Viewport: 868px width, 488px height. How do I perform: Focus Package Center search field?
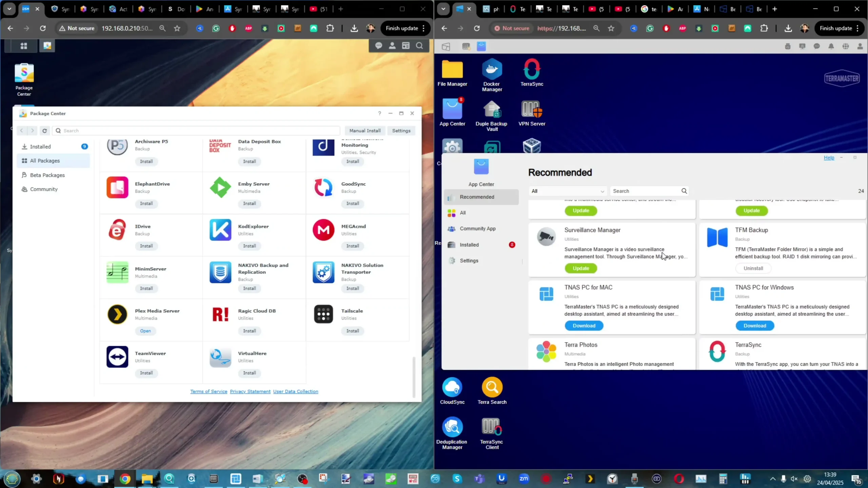pyautogui.click(x=196, y=130)
